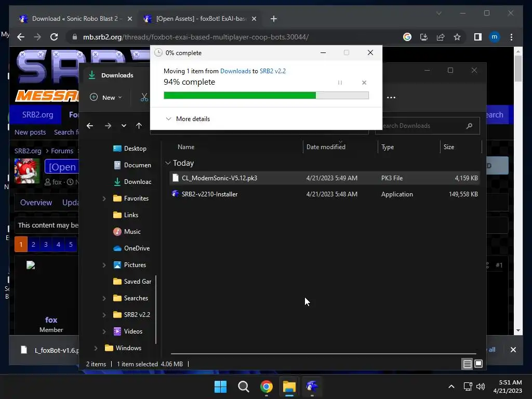Open Sonic Robo Blast 2 taskbar icon
Image resolution: width=532 pixels, height=399 pixels.
click(x=312, y=387)
